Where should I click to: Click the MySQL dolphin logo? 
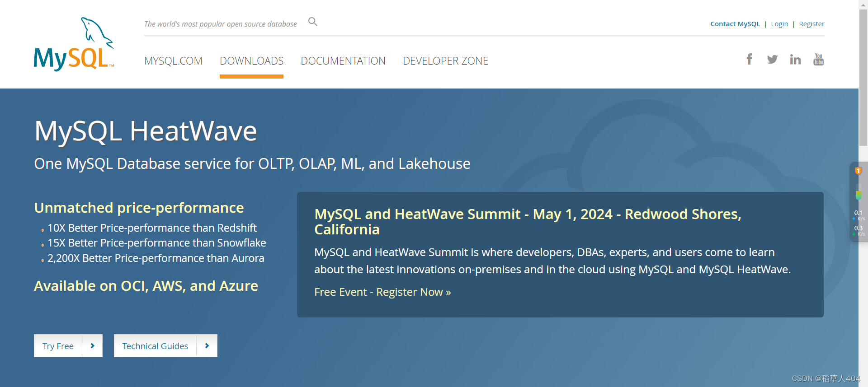coord(74,44)
